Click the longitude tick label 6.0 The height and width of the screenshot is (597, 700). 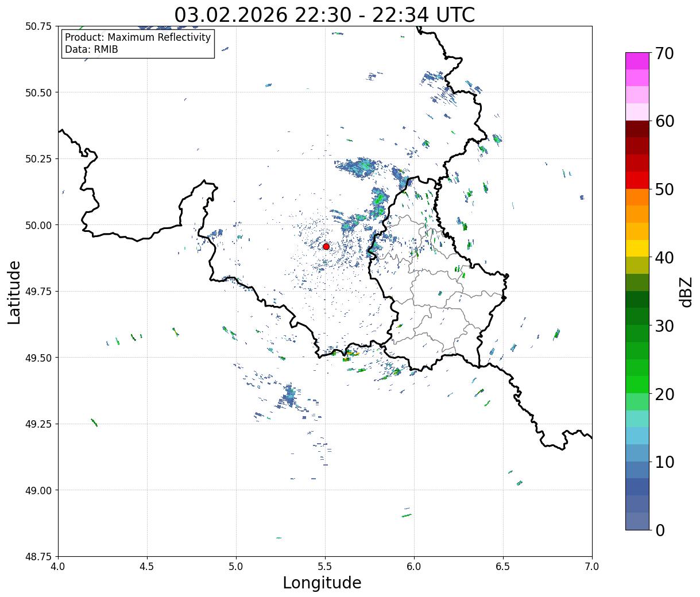pos(414,567)
